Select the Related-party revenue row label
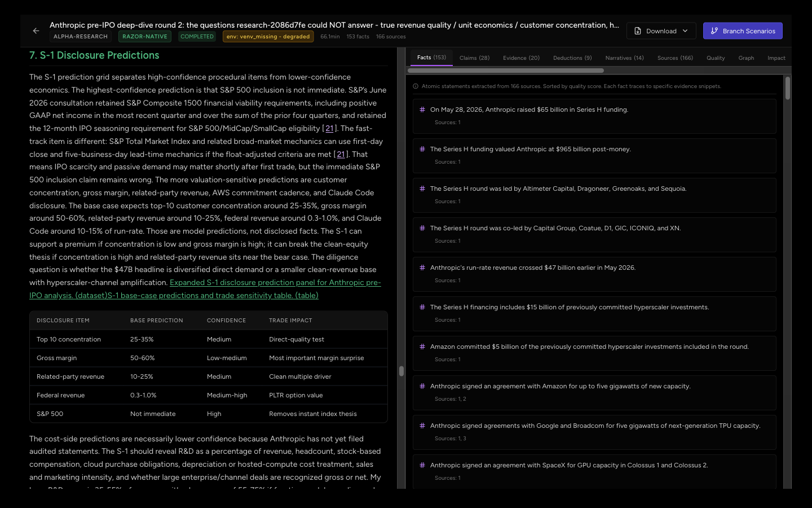 [70, 376]
